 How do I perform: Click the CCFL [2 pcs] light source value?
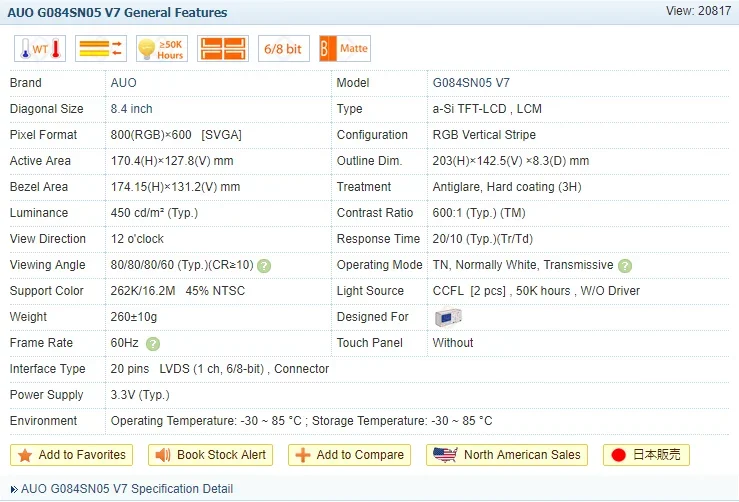point(536,291)
